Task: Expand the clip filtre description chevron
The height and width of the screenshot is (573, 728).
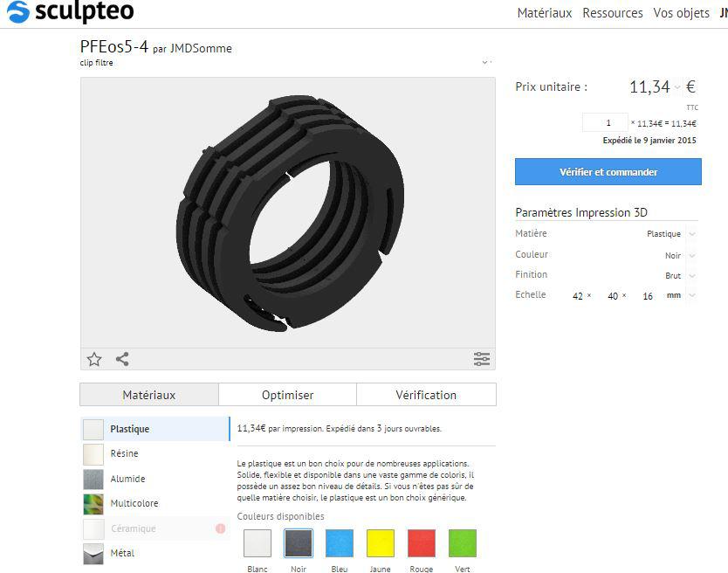Action: [x=485, y=62]
